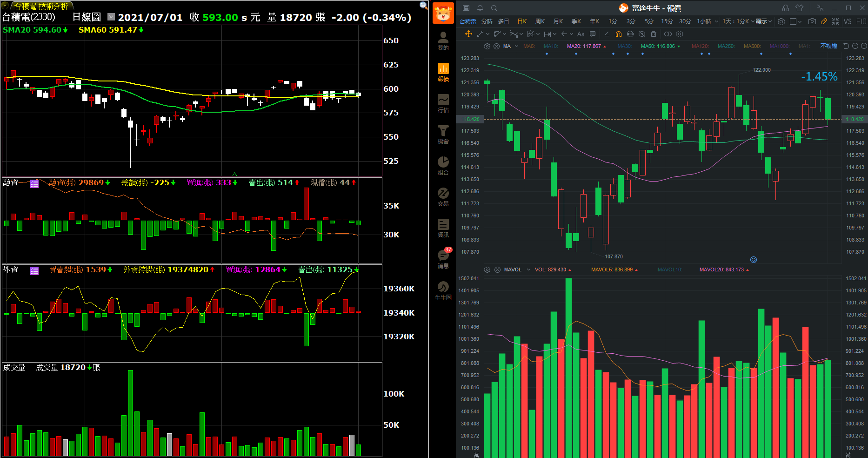Expand line drawing tool options arrow
The width and height of the screenshot is (868, 458).
[487, 34]
